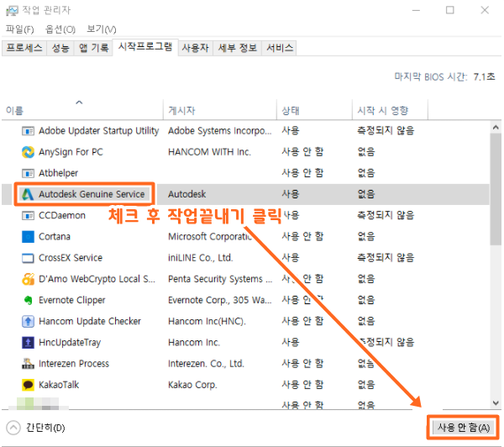Click publisher iniLINE Co., Ltd.
The height and width of the screenshot is (447, 504).
coord(200,258)
